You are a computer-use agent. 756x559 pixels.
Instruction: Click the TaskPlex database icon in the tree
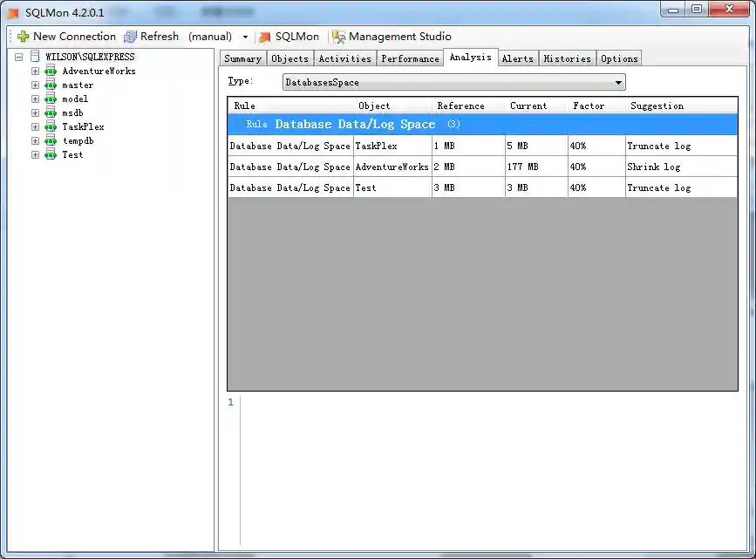pos(50,126)
